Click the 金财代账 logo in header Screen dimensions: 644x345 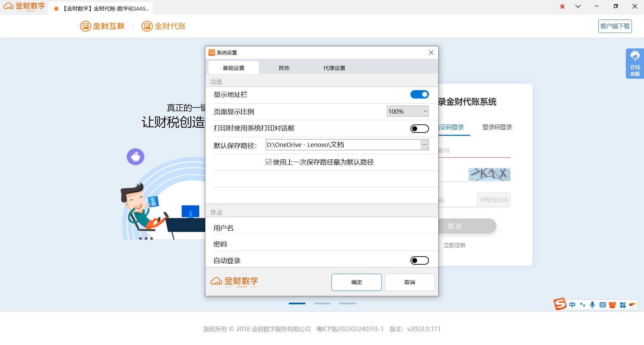pyautogui.click(x=164, y=26)
